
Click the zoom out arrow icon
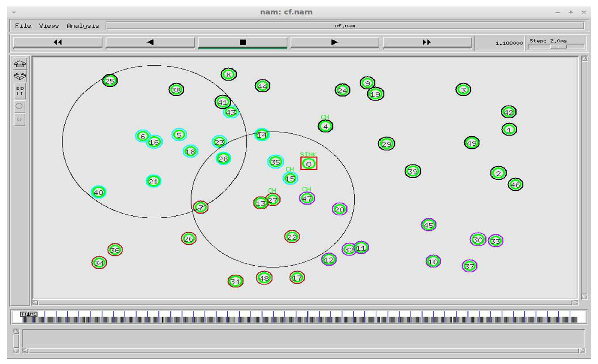[20, 76]
